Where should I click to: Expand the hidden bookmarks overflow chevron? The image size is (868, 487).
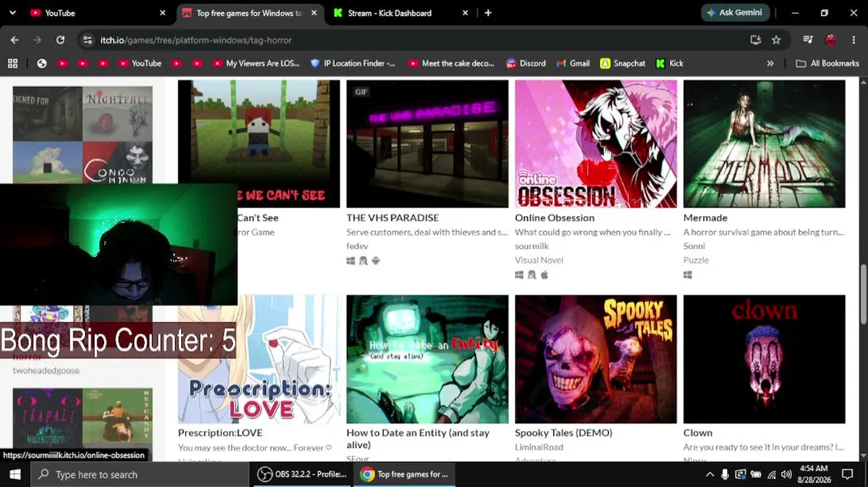[770, 63]
